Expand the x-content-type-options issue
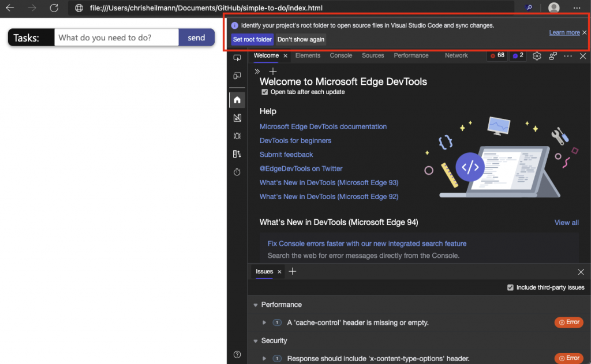591x364 pixels. click(264, 359)
